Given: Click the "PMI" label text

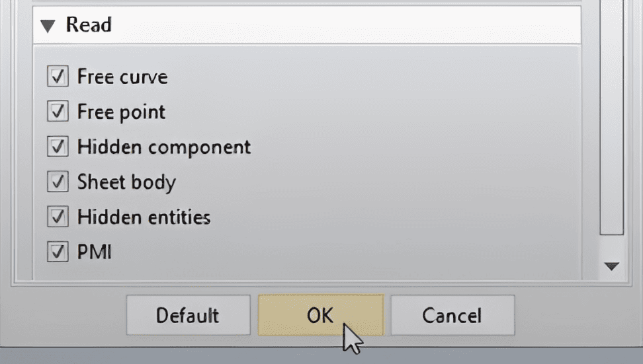Looking at the screenshot, I should click(x=94, y=252).
